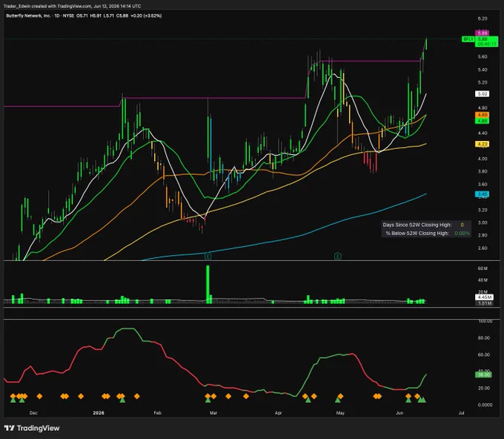Click the green 36.00 oscillator value label
Screen dimensions: 504x439
coord(483,374)
